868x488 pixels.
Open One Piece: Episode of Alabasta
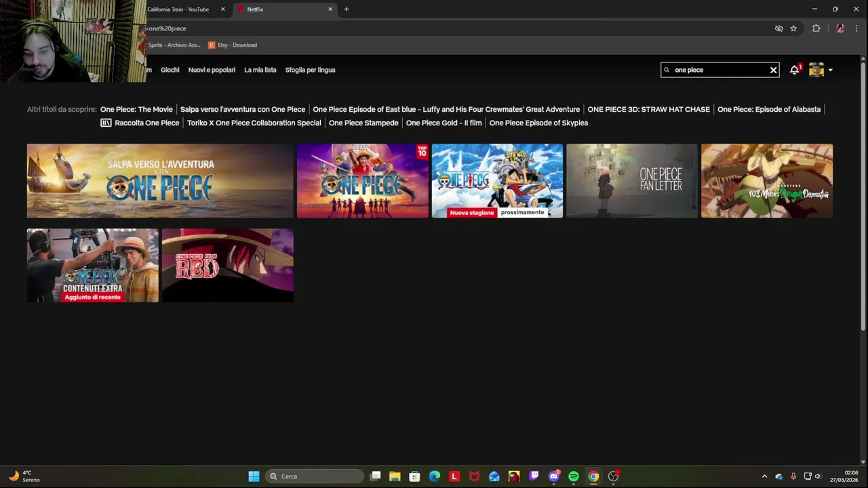769,109
